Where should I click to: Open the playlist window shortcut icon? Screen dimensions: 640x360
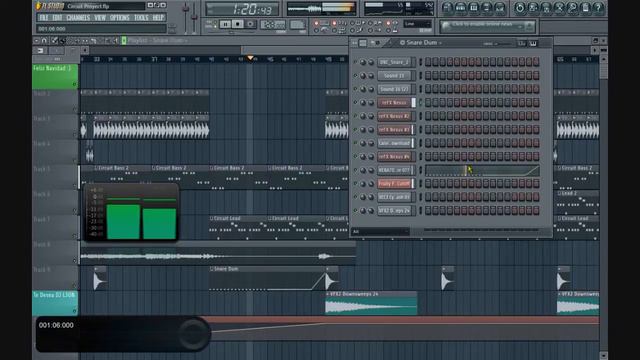point(447,7)
